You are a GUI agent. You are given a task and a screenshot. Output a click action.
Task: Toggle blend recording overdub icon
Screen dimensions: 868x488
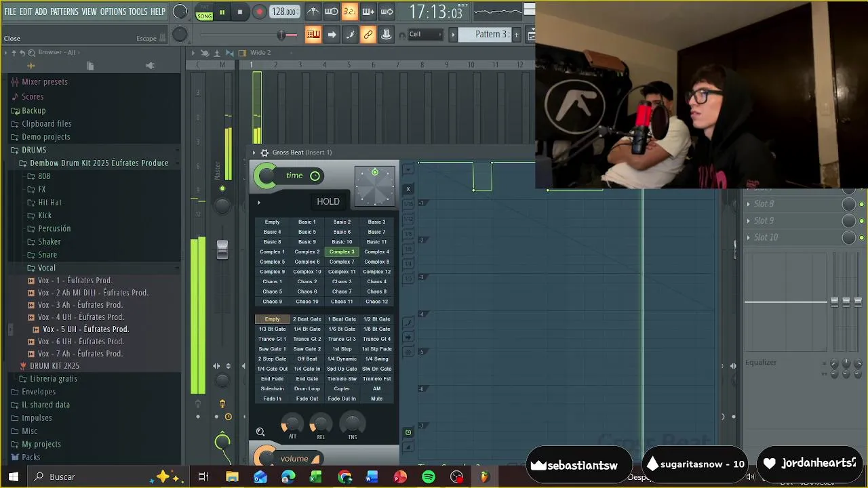(368, 12)
